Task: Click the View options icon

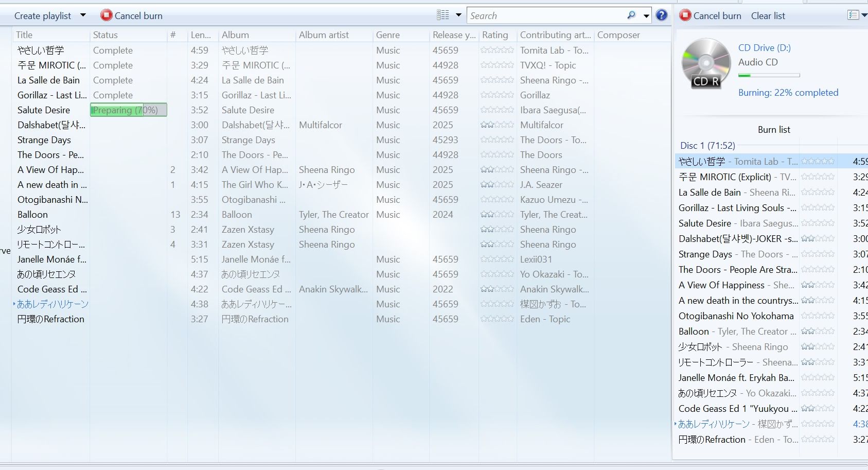Action: pos(442,15)
